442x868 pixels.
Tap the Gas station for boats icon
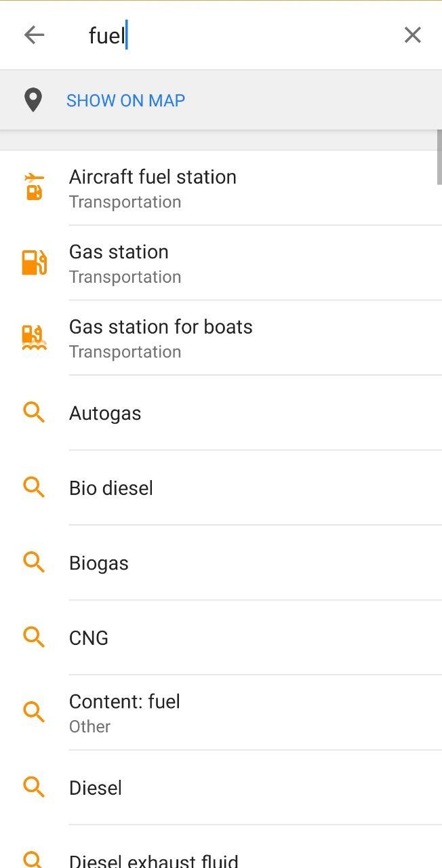[34, 337]
